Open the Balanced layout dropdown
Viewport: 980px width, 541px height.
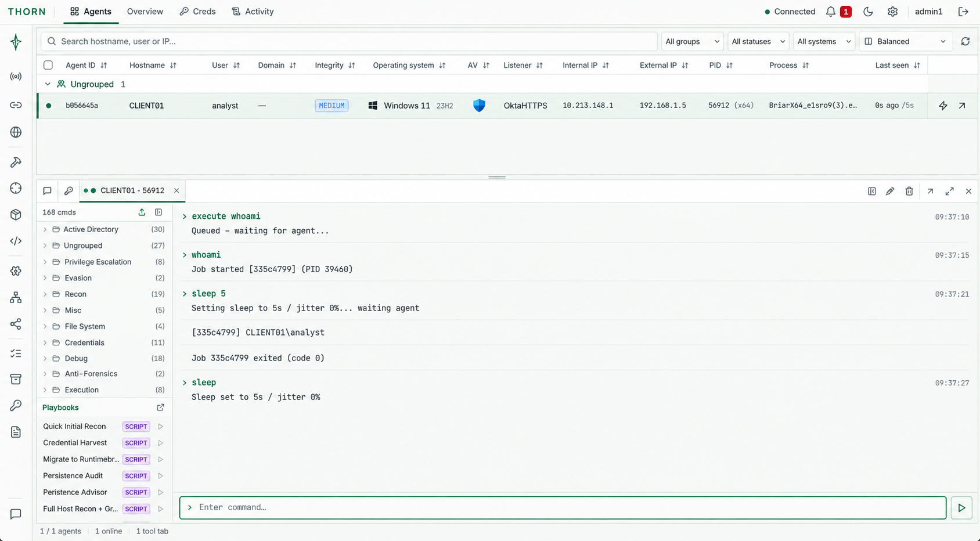tap(906, 41)
